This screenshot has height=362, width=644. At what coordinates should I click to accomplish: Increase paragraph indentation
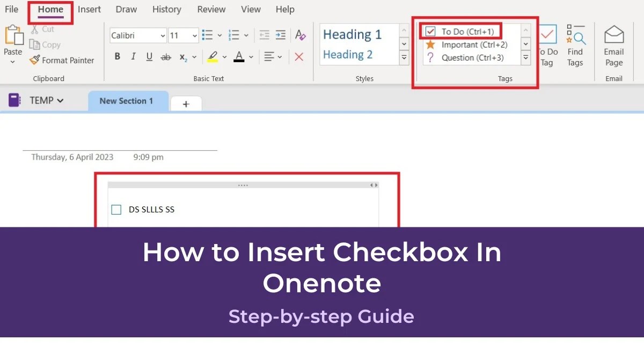click(280, 34)
